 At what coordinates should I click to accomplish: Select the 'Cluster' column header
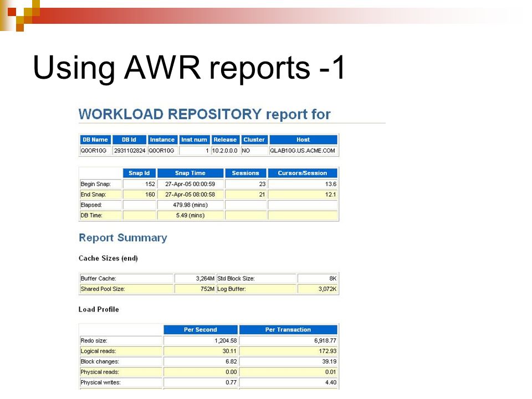(254, 140)
